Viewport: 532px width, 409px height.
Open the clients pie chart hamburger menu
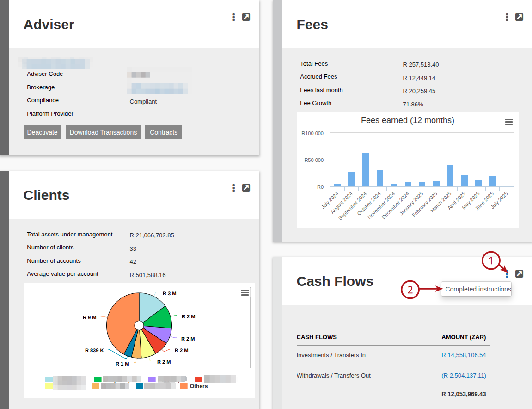[245, 293]
